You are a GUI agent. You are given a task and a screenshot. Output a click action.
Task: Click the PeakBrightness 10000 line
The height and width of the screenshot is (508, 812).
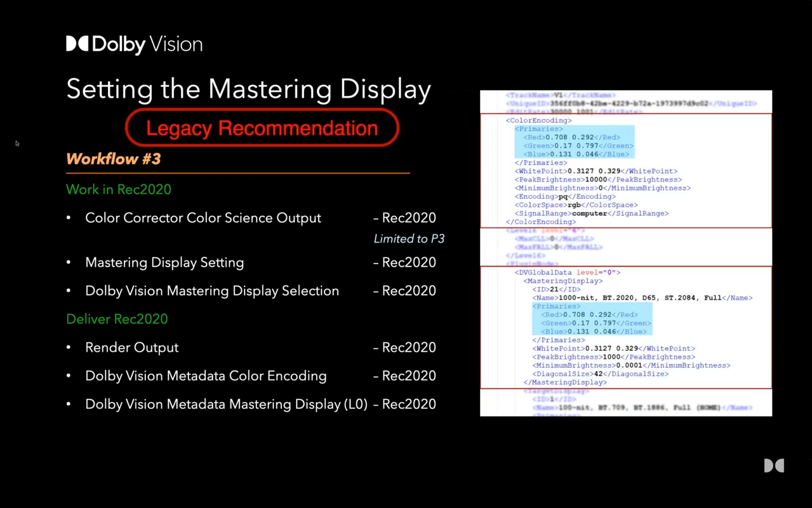(x=598, y=180)
